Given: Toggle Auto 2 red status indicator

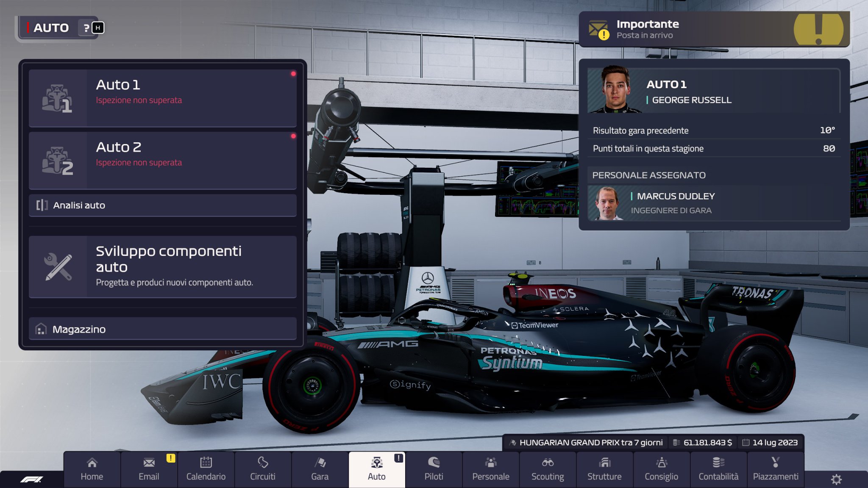Looking at the screenshot, I should (x=293, y=136).
